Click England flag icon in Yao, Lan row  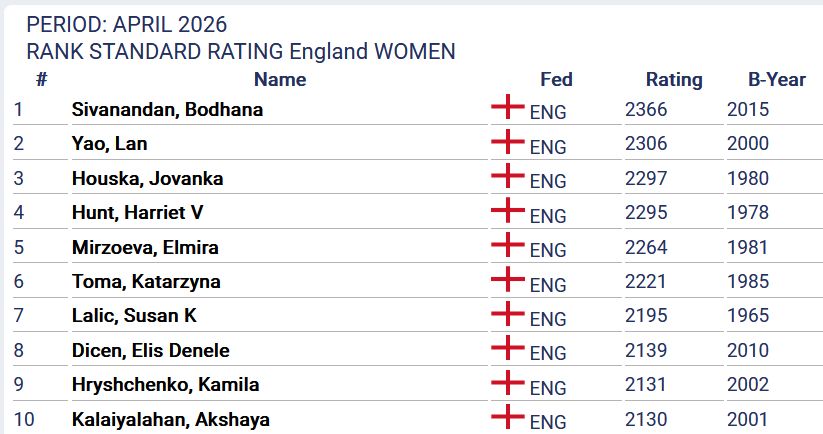pyautogui.click(x=508, y=141)
